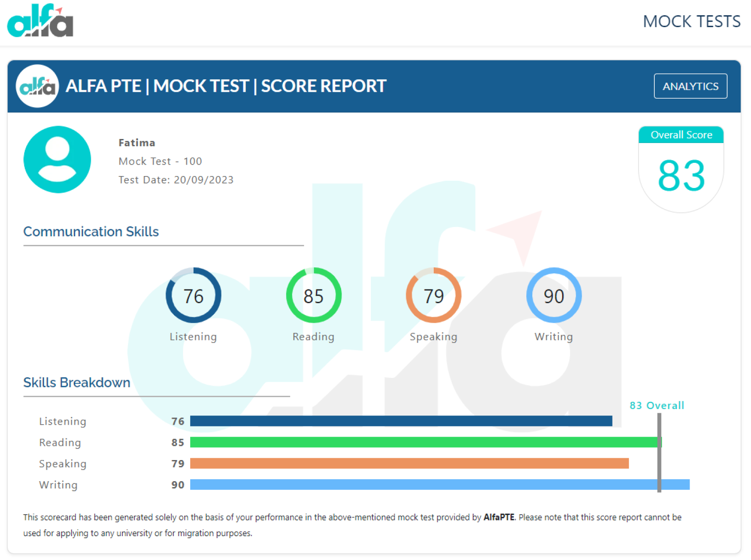Click the 'Writing' label under the 90 ring
This screenshot has height=560, width=751.
(554, 337)
